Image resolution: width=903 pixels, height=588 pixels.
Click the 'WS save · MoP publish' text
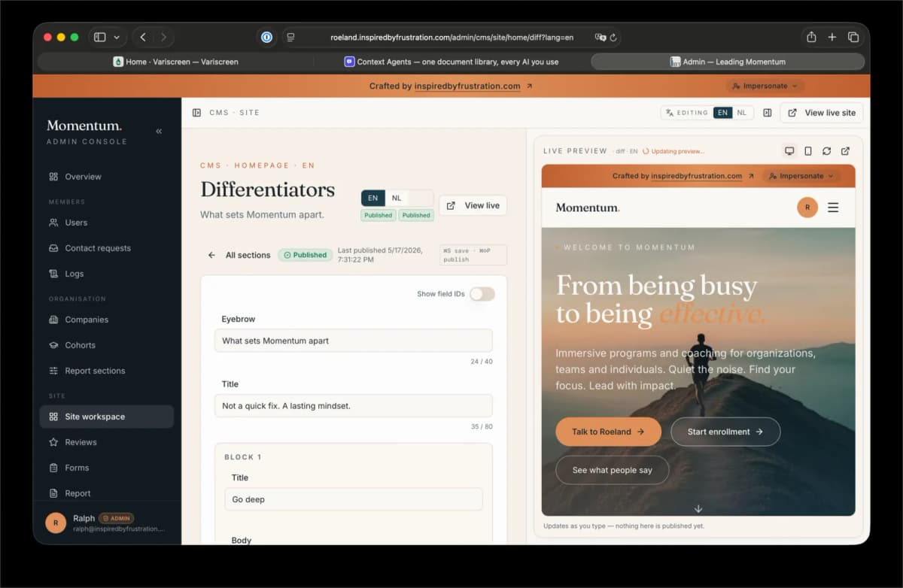click(x=473, y=255)
